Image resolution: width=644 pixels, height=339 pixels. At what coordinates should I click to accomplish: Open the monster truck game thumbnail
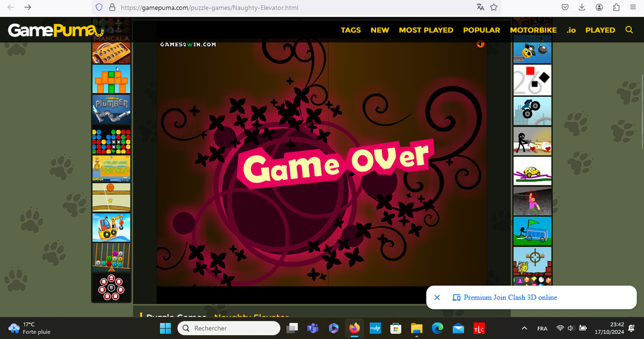click(532, 110)
